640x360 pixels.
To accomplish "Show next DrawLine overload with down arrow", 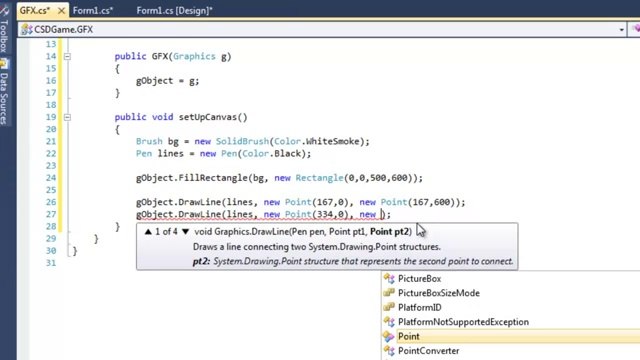I will tap(185, 232).
